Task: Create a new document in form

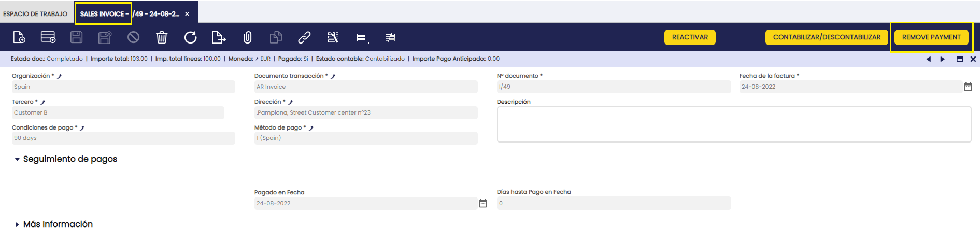Action: coord(19,37)
